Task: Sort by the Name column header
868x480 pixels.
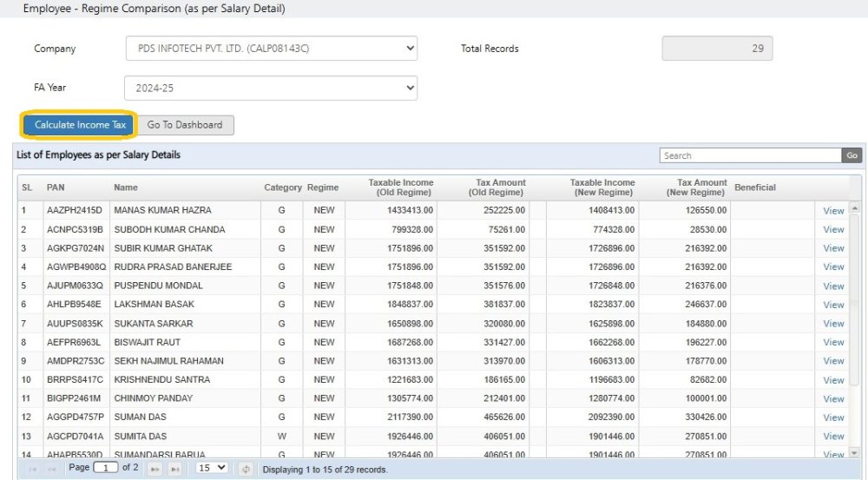Action: pos(126,187)
